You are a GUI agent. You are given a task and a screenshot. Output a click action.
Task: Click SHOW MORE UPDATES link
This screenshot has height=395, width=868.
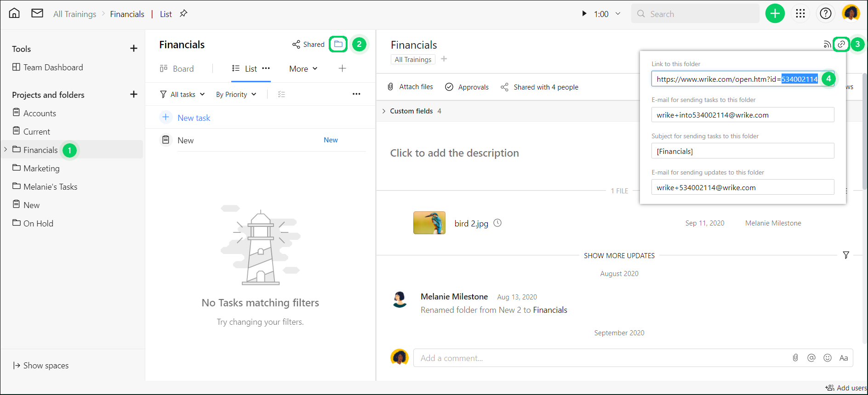619,255
